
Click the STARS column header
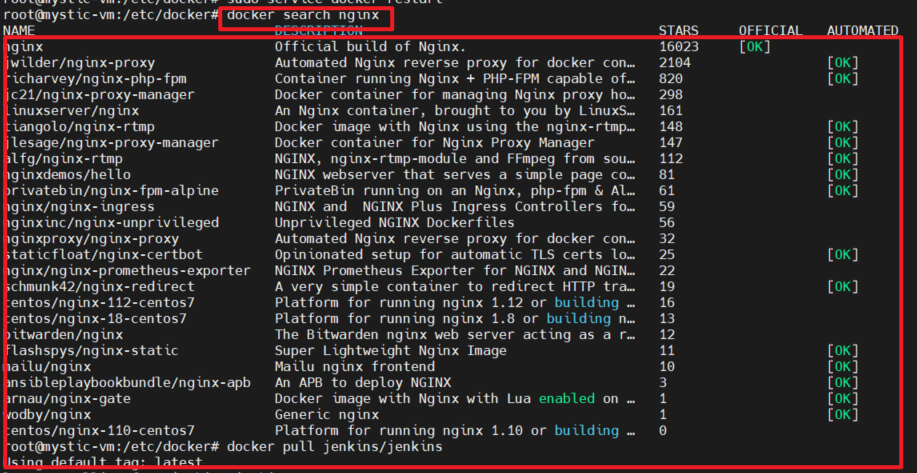click(x=678, y=30)
